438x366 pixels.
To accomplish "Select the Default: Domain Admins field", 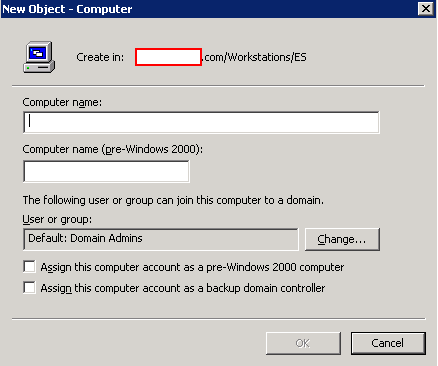I will [161, 239].
